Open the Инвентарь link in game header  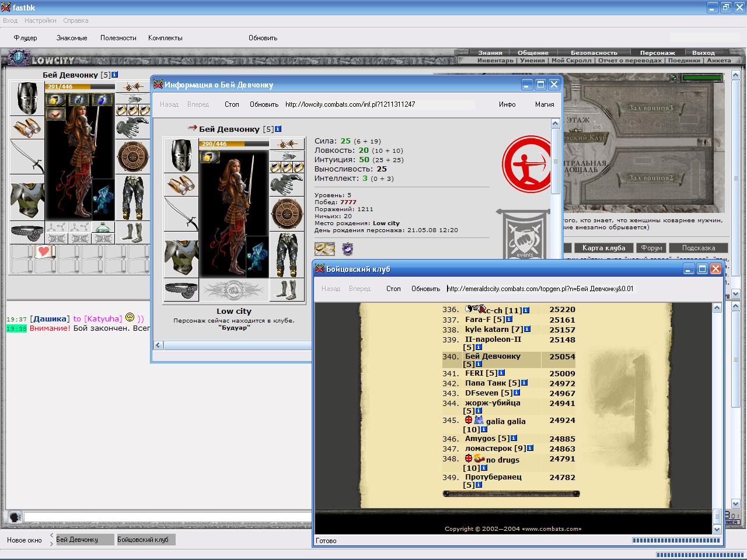(x=495, y=60)
